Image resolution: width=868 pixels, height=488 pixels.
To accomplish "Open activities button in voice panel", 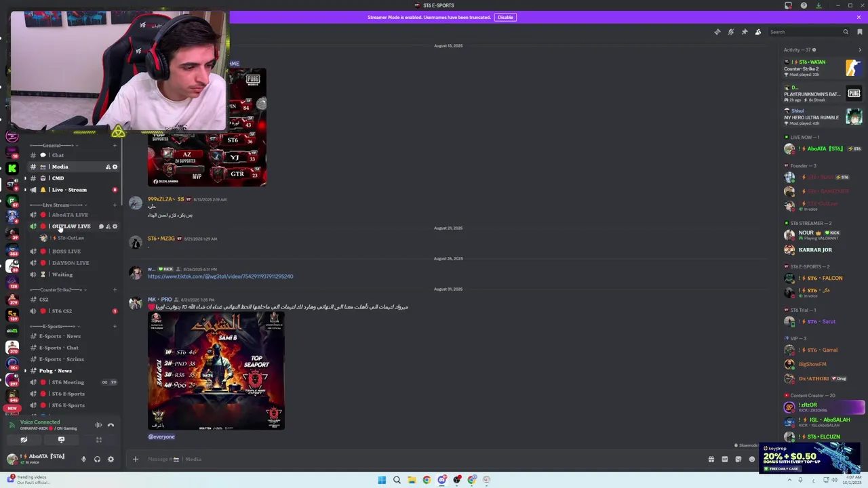I will coord(98,440).
